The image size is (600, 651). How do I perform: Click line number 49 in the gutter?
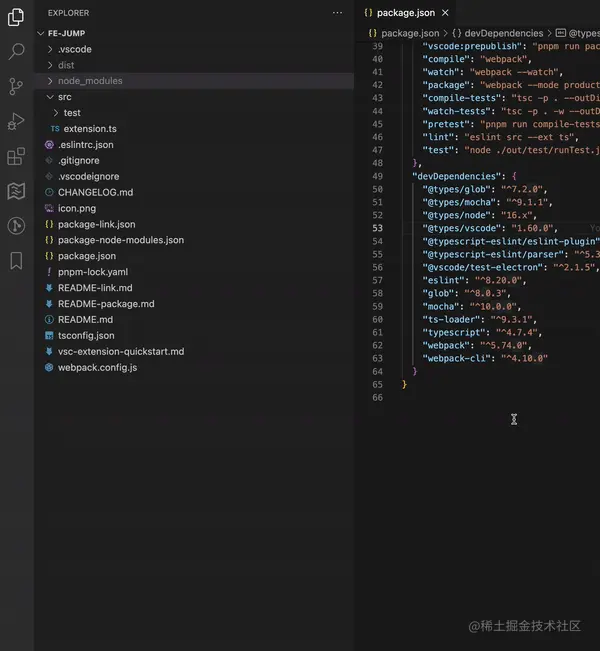pyautogui.click(x=377, y=176)
